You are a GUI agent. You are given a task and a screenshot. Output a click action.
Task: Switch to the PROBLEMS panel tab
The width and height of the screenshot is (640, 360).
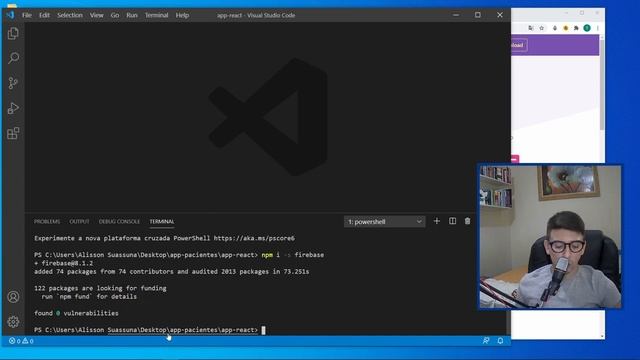(47, 222)
